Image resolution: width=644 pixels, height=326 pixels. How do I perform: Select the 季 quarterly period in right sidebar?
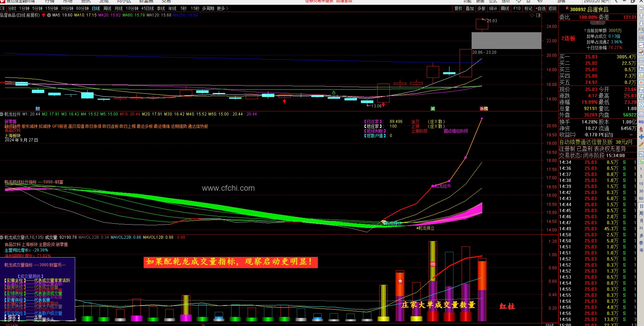tap(641, 243)
